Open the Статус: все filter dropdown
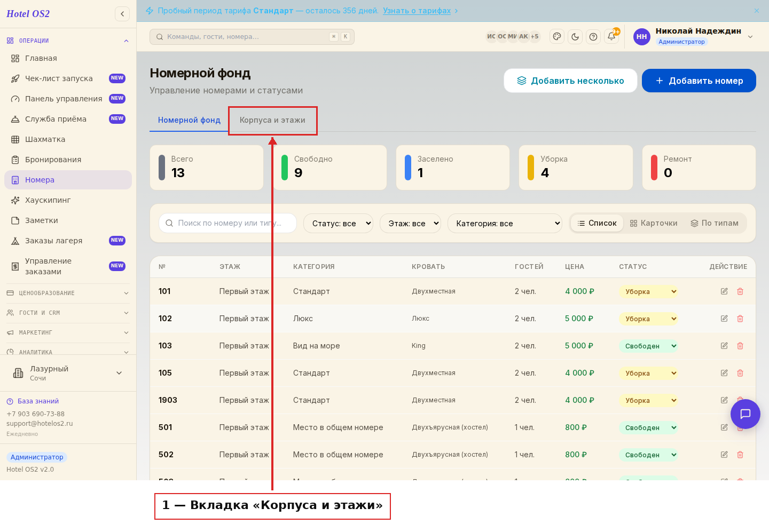This screenshot has height=532, width=769. click(x=339, y=223)
